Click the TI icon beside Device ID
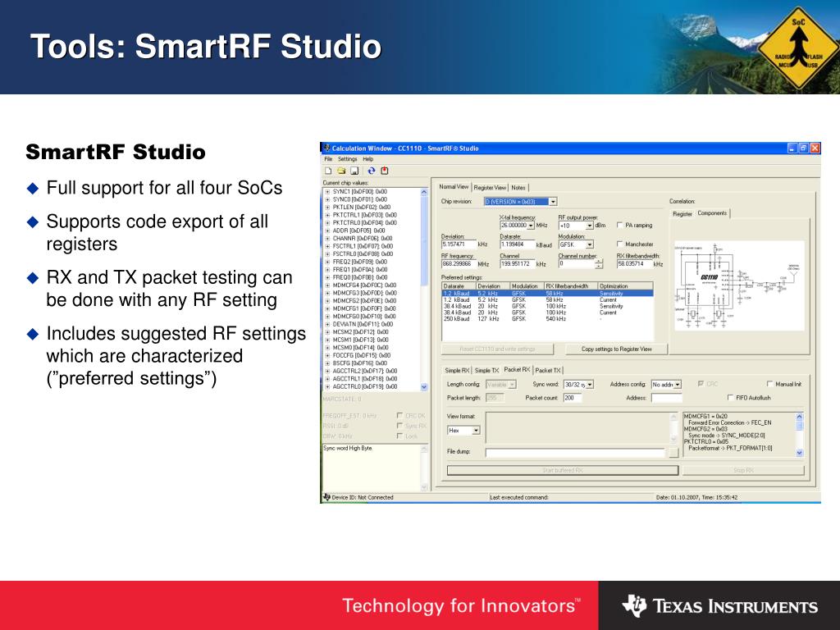This screenshot has height=630, width=840. [x=326, y=497]
